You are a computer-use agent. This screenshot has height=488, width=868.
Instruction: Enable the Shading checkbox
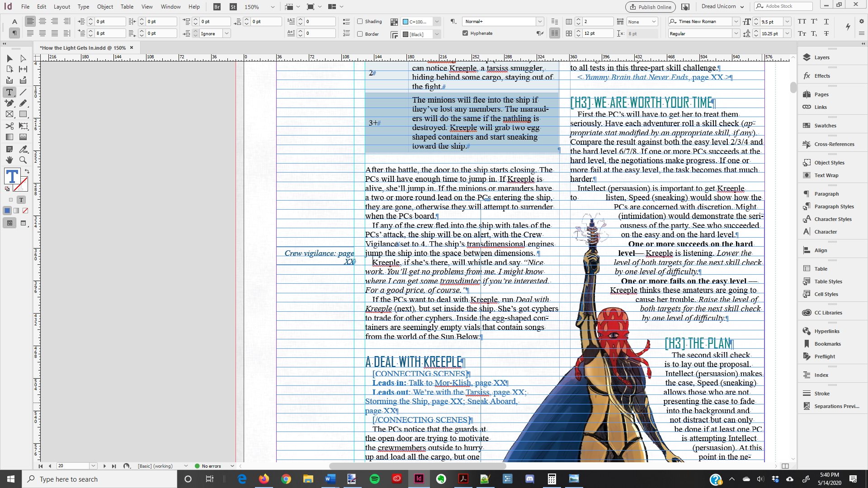click(360, 21)
